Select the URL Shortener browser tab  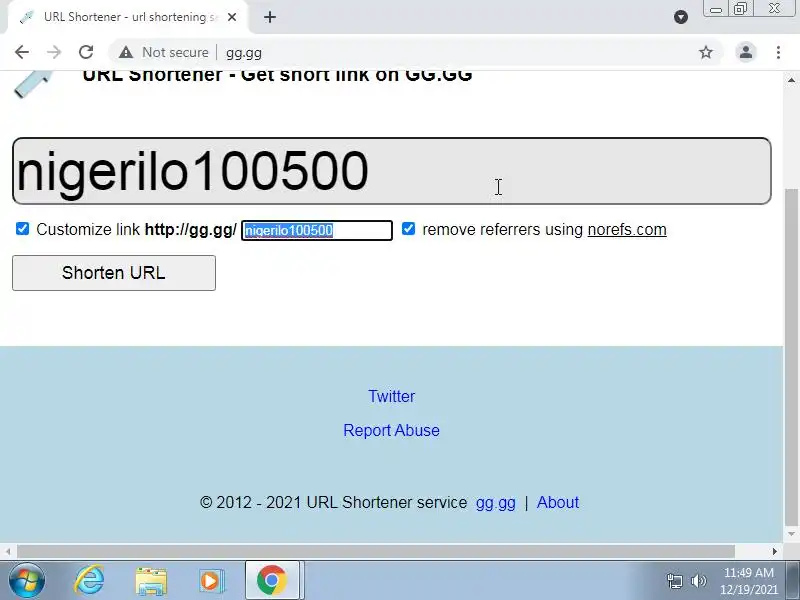pyautogui.click(x=128, y=17)
